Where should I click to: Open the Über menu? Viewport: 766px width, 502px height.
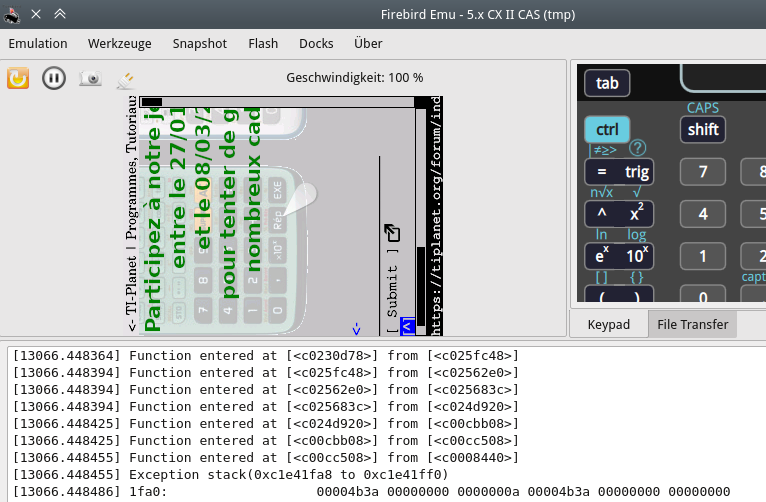[x=368, y=43]
